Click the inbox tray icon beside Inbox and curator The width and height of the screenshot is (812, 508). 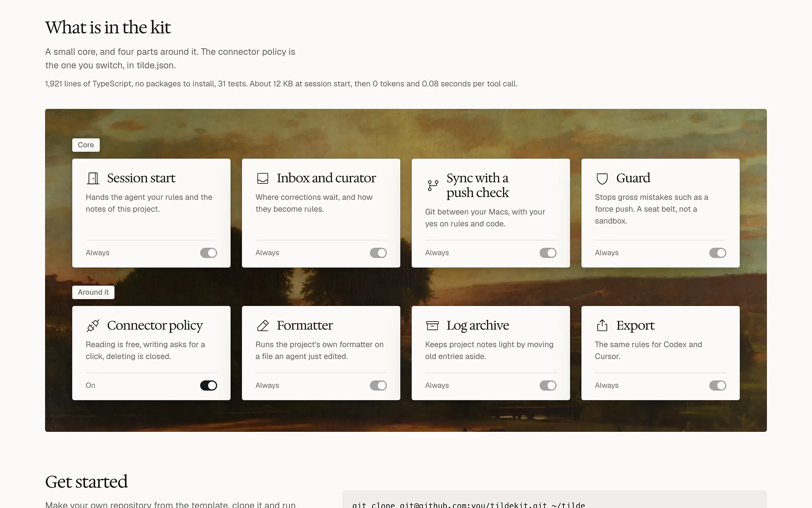point(263,178)
